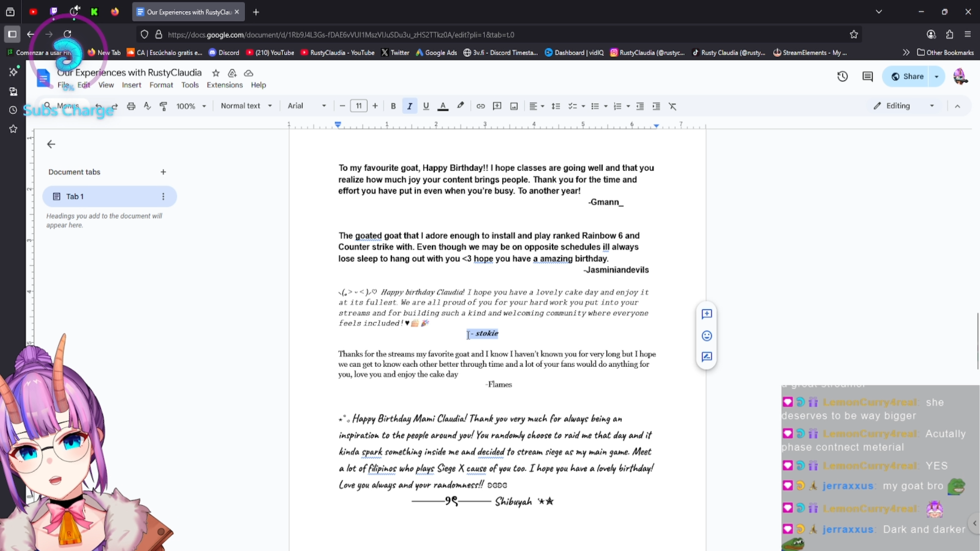Star this document
This screenshot has width=980, height=551.
(x=216, y=73)
